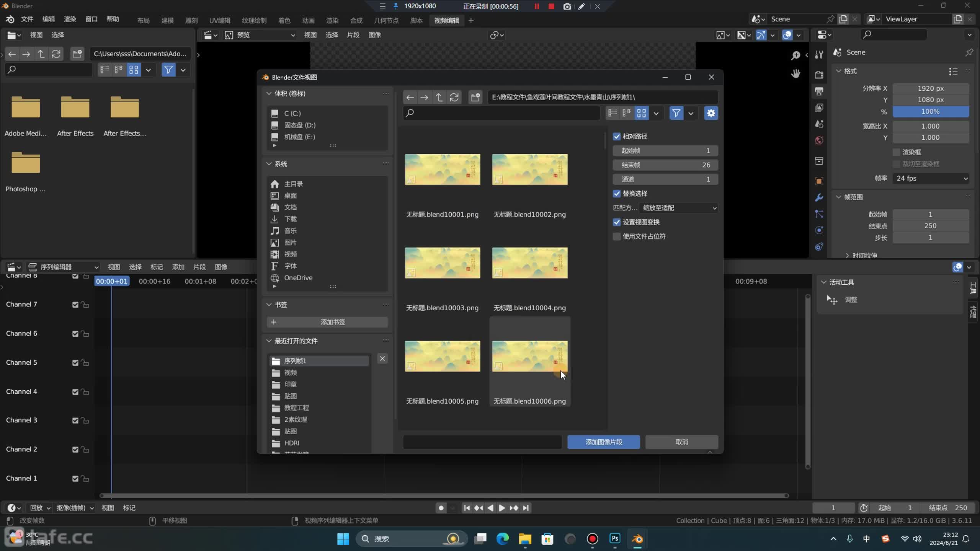
Task: Toggle Channel 4 mute checkbox
Action: pyautogui.click(x=75, y=392)
